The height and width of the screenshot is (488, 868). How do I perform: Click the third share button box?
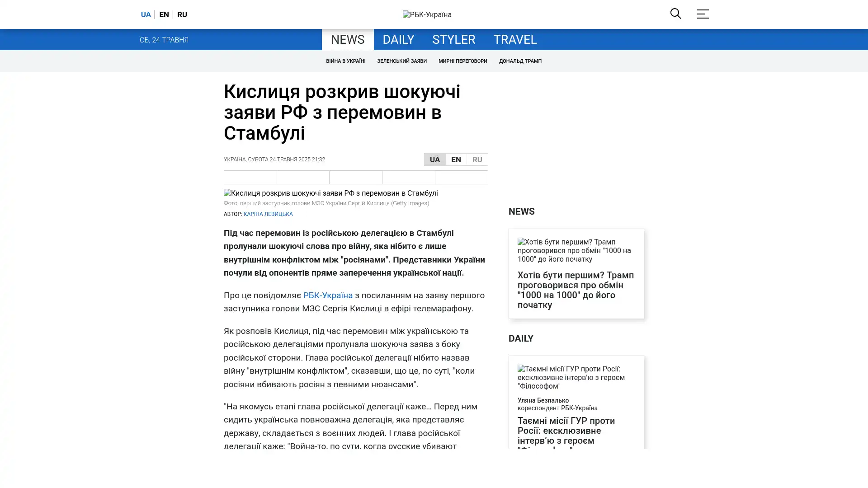coord(355,177)
